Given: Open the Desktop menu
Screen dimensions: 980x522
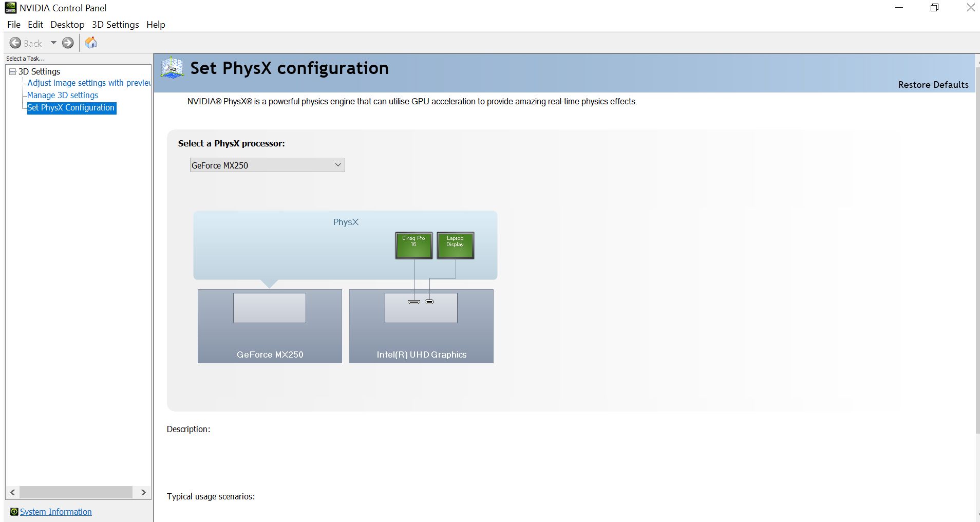Looking at the screenshot, I should [x=67, y=25].
